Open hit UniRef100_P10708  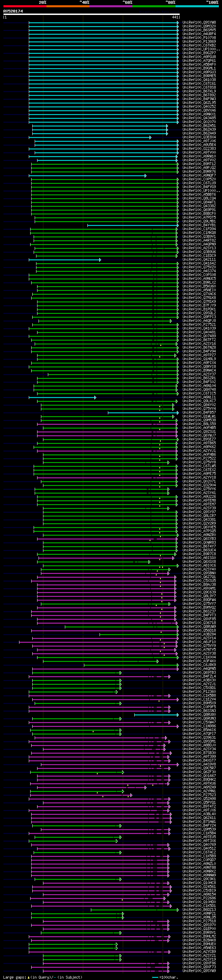tap(199, 38)
